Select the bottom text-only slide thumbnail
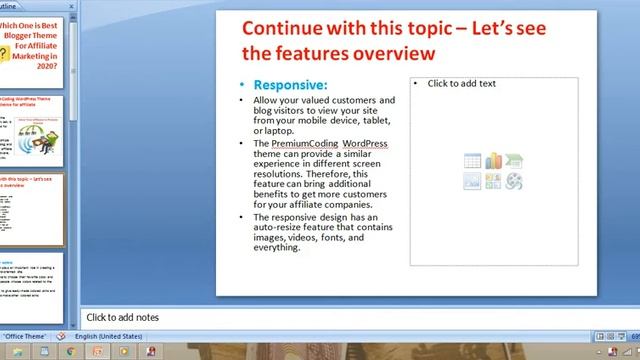The height and width of the screenshot is (360, 640). (x=31, y=288)
